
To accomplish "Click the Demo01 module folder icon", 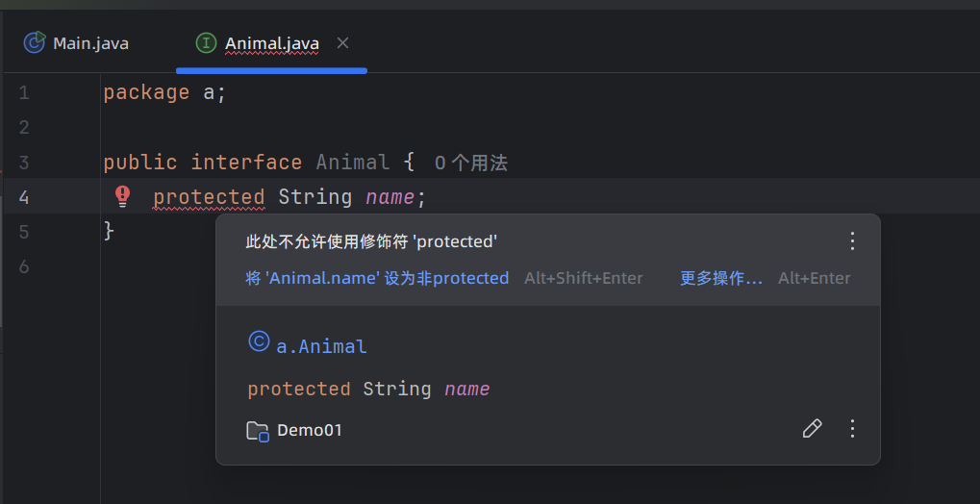I will tap(258, 430).
